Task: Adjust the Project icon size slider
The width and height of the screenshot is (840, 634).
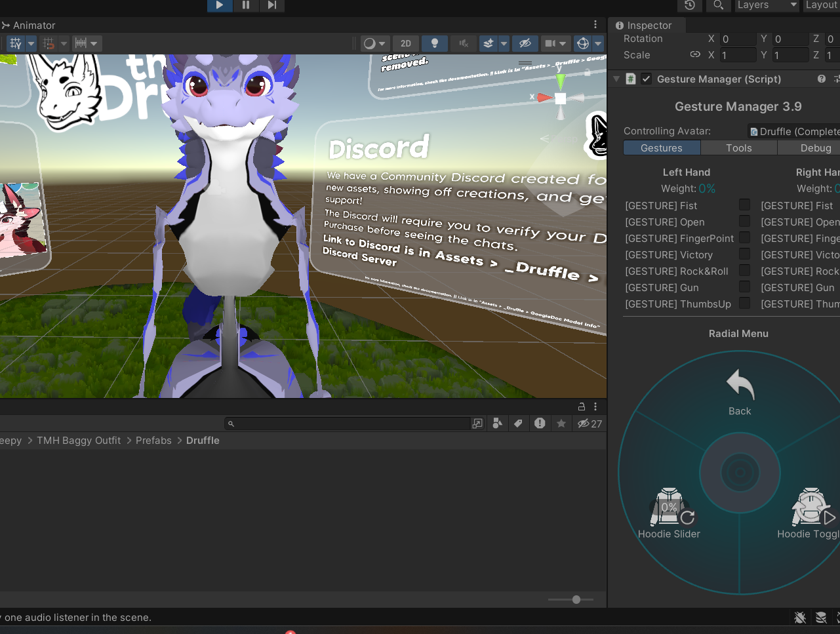Action: pos(571,599)
